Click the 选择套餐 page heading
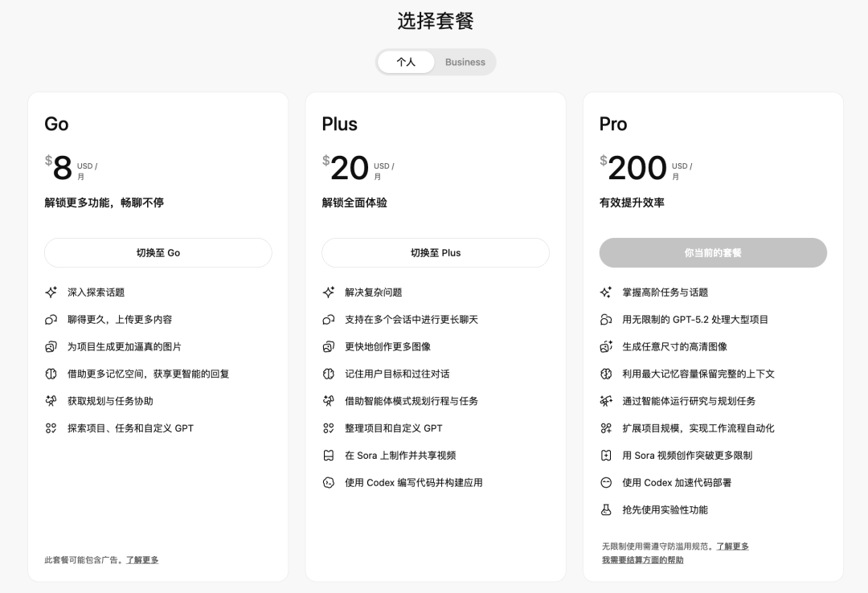The width and height of the screenshot is (868, 593). tap(435, 21)
